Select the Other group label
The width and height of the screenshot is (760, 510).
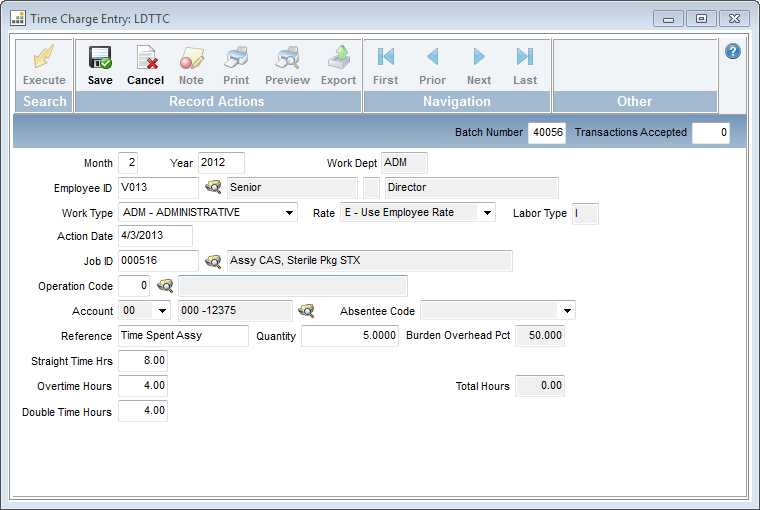point(634,101)
